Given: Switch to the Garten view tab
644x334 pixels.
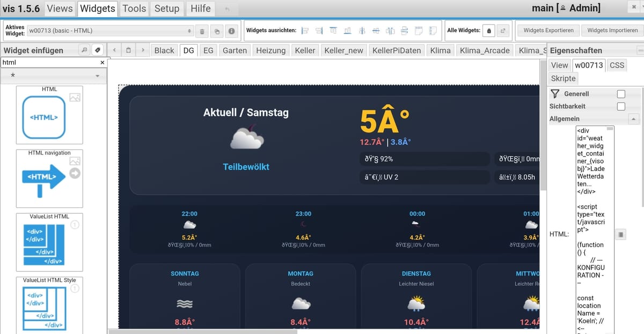Looking at the screenshot, I should pyautogui.click(x=235, y=50).
